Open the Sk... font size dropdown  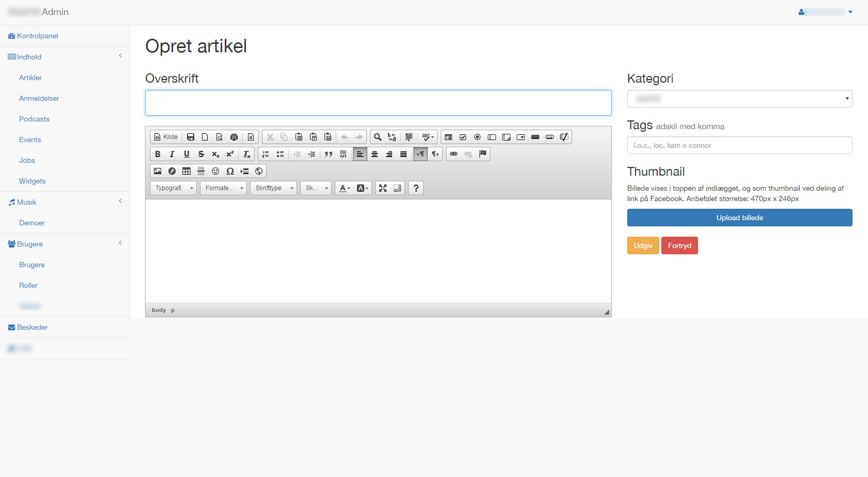click(x=316, y=188)
